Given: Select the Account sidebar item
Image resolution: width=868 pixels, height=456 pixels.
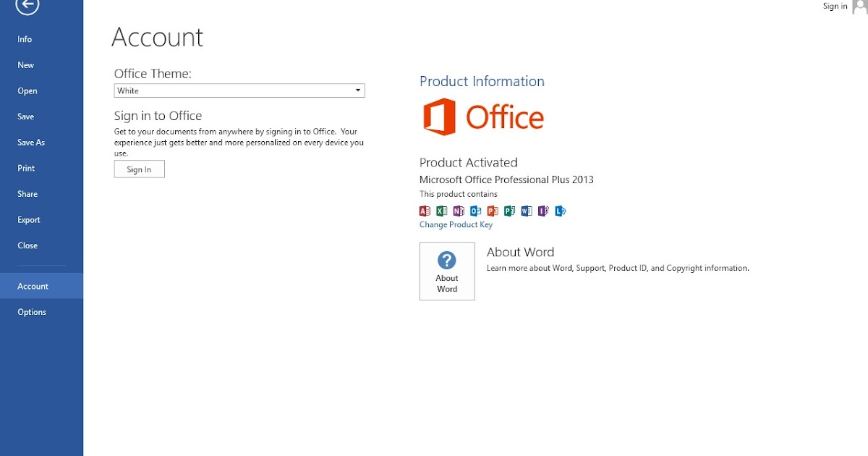Looking at the screenshot, I should 41,286.
